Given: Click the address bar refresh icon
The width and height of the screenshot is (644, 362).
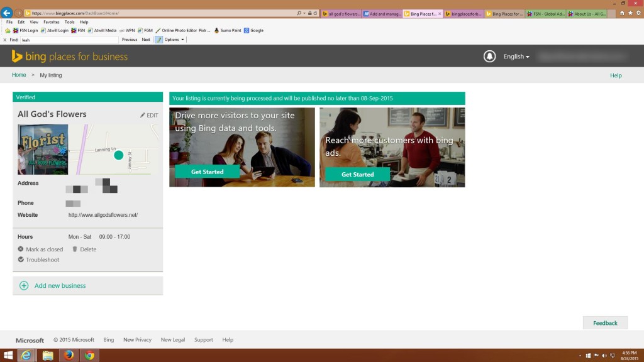Looking at the screenshot, I should 316,13.
